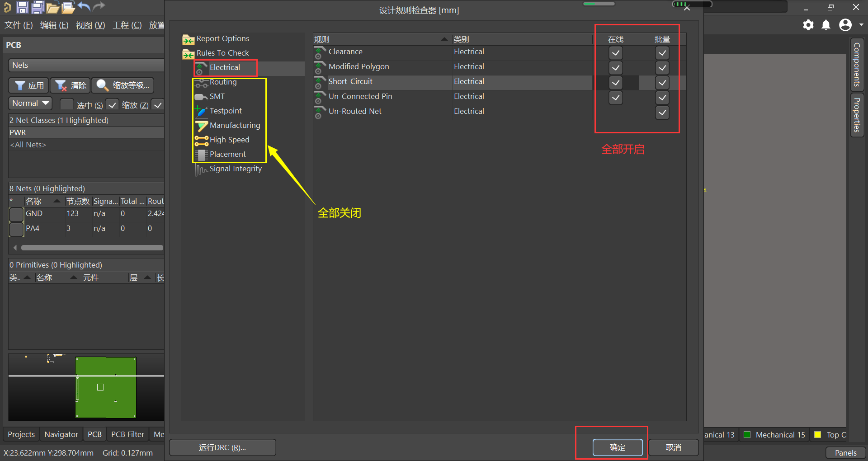Click the 缩放等级... button
Screen dimensions: 868x461
(x=123, y=85)
